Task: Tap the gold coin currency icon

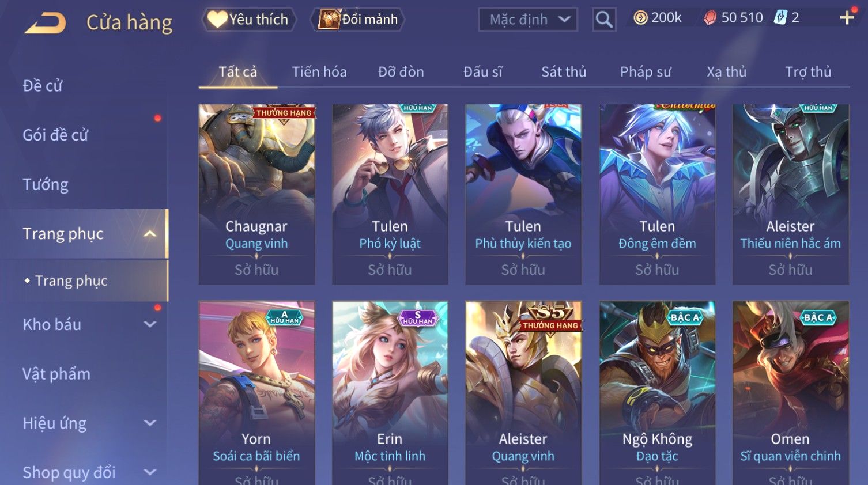Action: 640,18
